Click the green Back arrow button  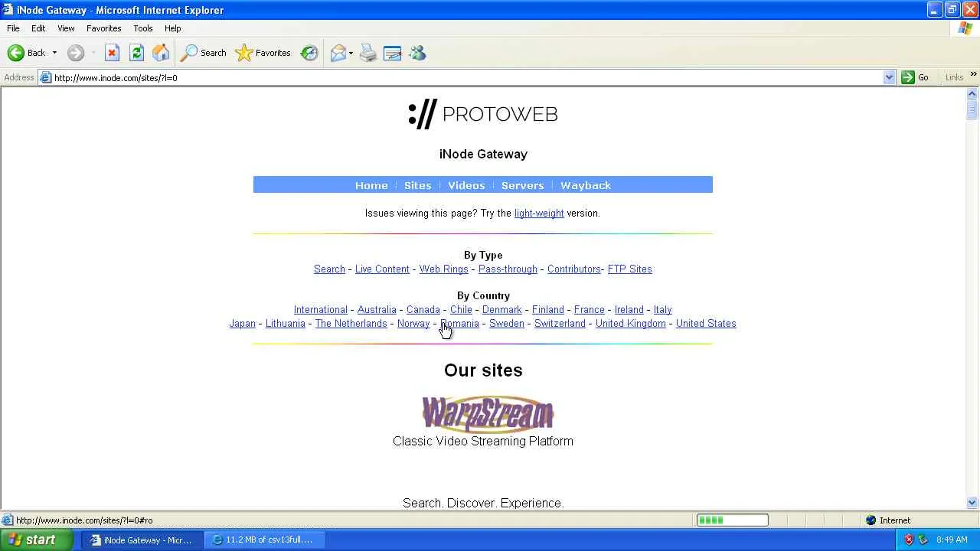(16, 53)
